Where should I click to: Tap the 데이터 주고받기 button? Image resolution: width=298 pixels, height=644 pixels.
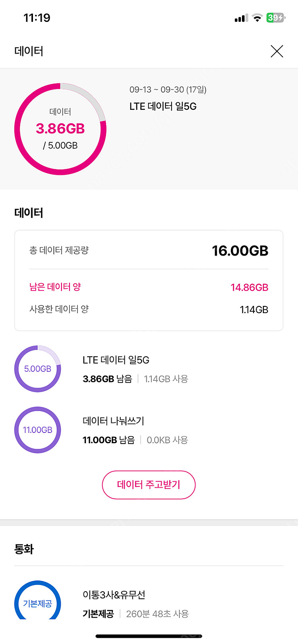coord(149,484)
